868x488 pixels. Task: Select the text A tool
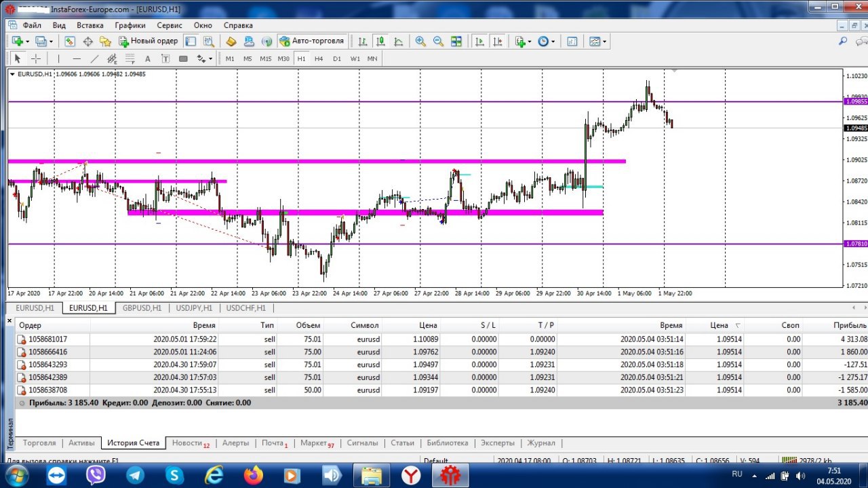[147, 58]
